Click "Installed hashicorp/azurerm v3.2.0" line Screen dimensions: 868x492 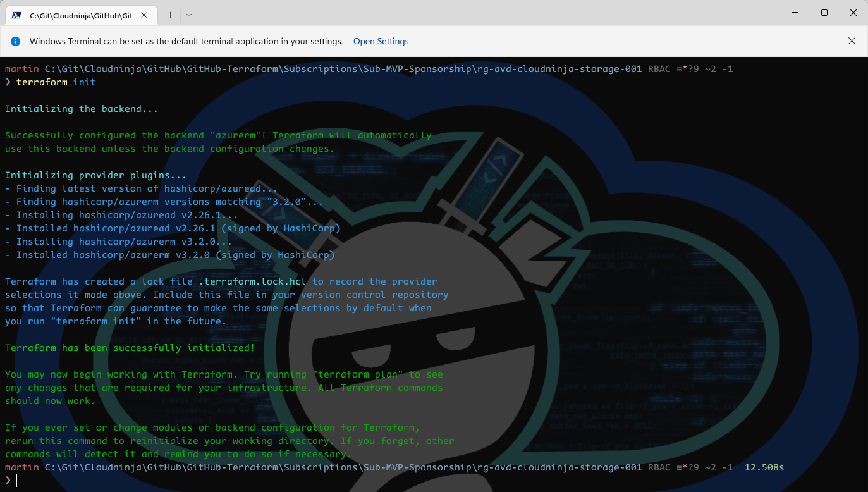[170, 255]
